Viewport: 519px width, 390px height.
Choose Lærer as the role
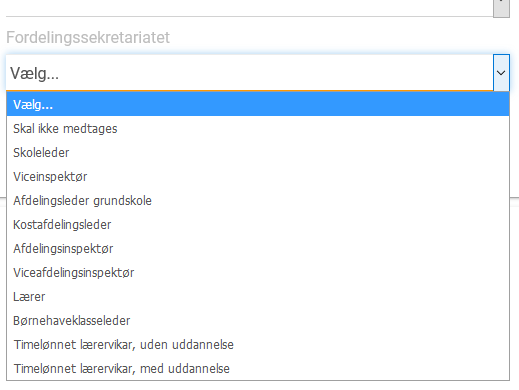click(x=258, y=297)
